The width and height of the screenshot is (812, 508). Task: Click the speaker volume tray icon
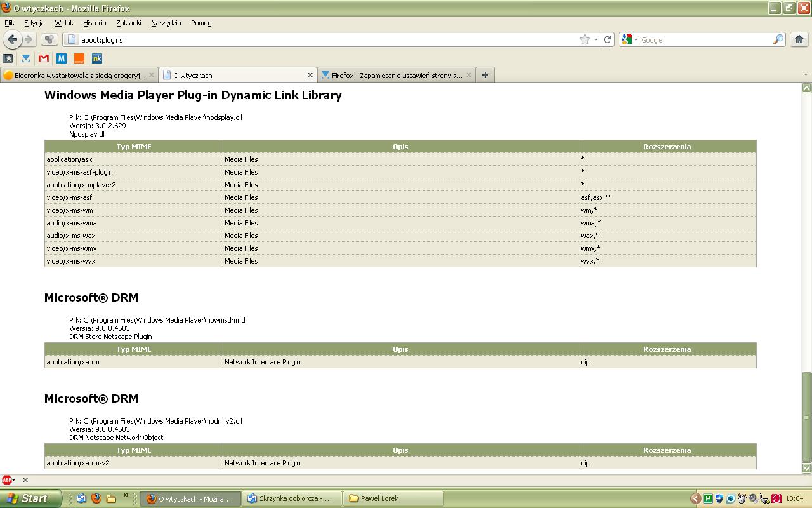tap(753, 498)
